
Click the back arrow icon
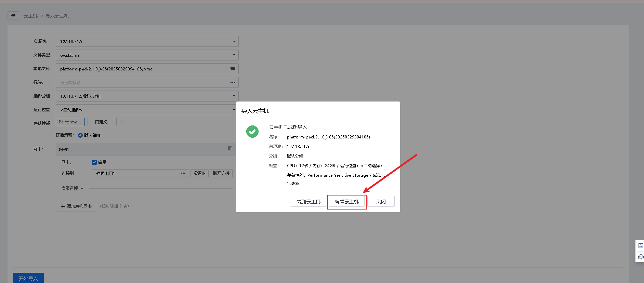13,15
